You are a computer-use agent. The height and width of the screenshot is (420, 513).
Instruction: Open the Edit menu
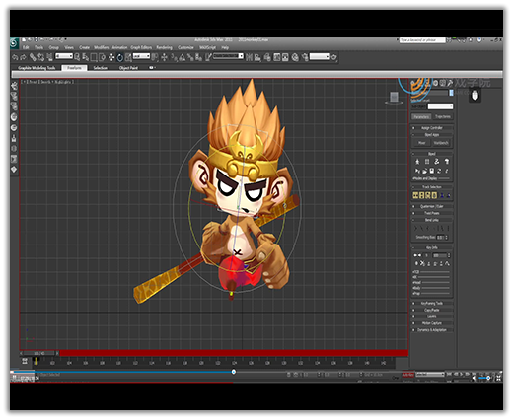tap(26, 47)
